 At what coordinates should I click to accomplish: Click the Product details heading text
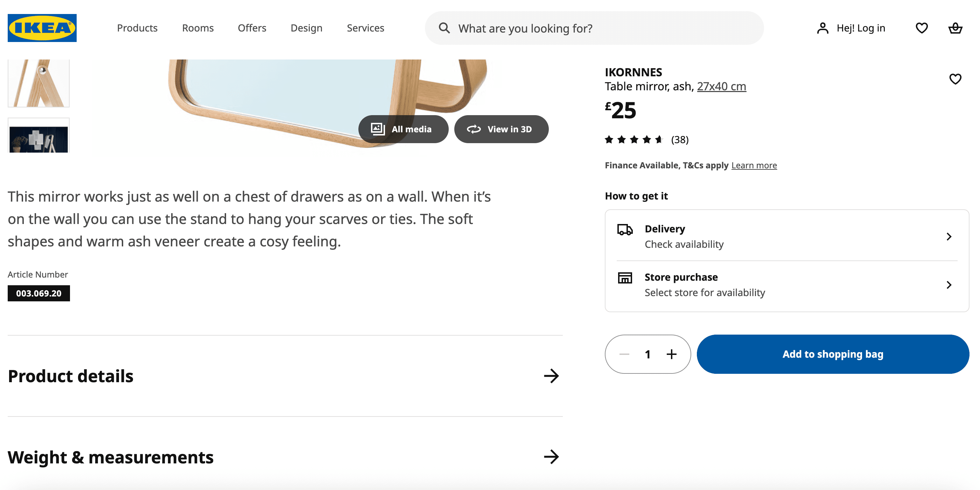pyautogui.click(x=70, y=376)
